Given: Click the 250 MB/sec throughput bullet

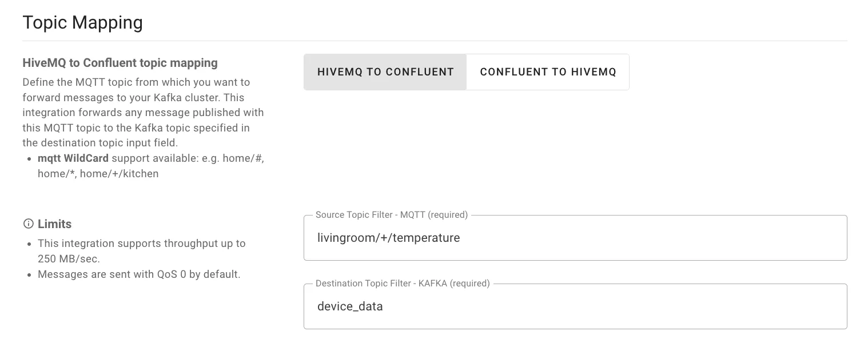Looking at the screenshot, I should point(142,251).
